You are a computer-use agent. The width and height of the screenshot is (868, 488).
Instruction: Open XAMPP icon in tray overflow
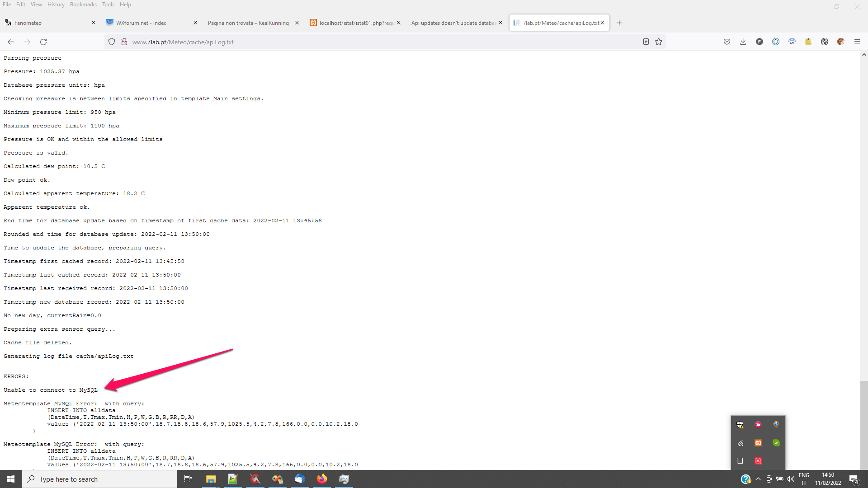pyautogui.click(x=758, y=443)
